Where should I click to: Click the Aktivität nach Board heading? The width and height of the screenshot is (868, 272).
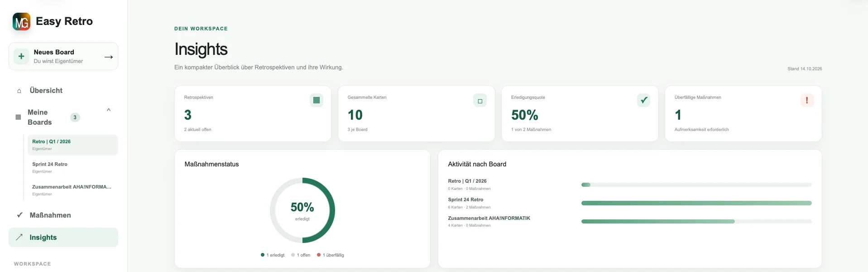pyautogui.click(x=477, y=164)
